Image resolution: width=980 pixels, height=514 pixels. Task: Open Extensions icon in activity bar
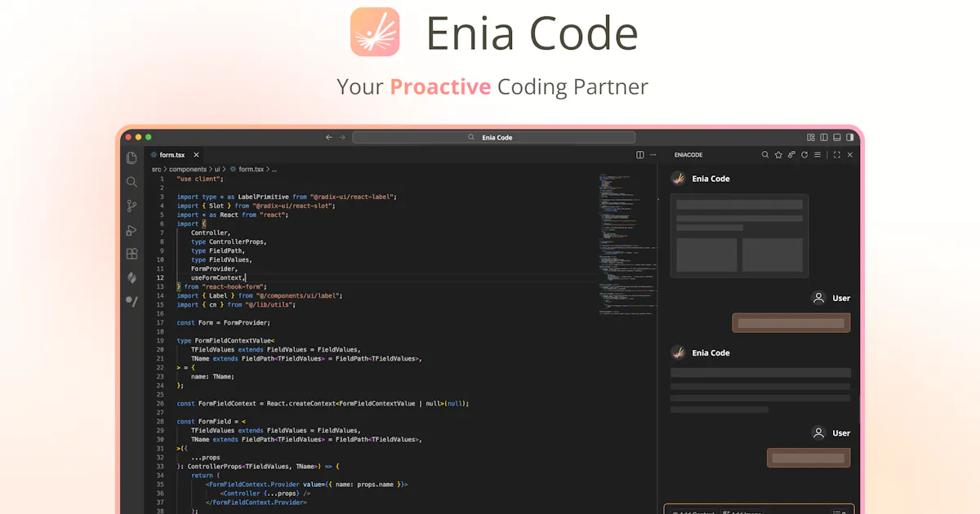pos(131,254)
